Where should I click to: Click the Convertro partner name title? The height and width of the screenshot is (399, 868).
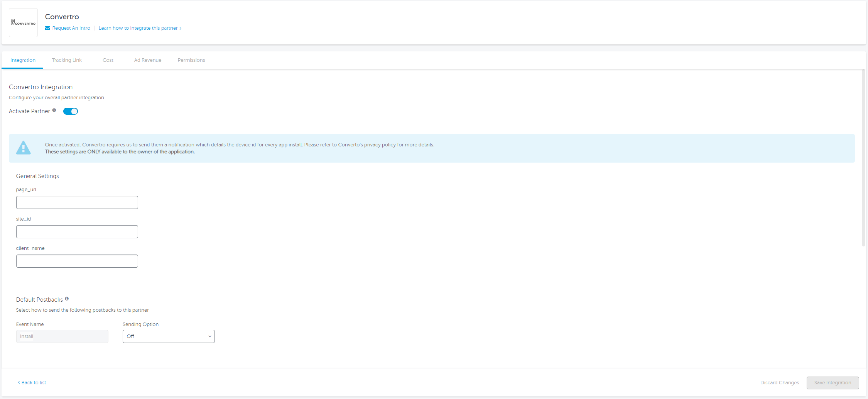(x=62, y=17)
